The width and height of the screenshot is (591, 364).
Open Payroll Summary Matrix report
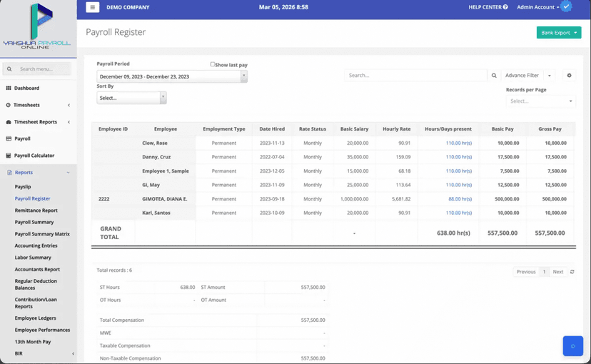point(42,234)
